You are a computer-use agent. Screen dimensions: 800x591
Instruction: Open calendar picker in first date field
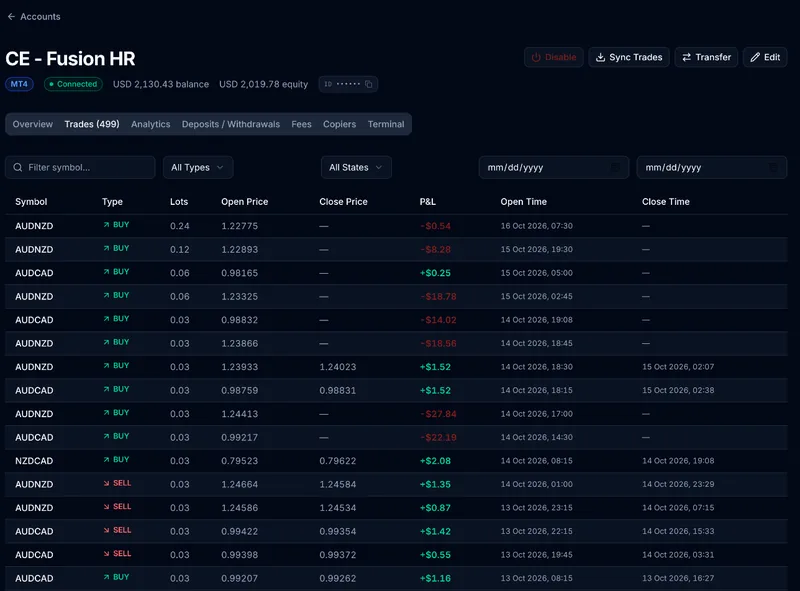[x=616, y=167]
